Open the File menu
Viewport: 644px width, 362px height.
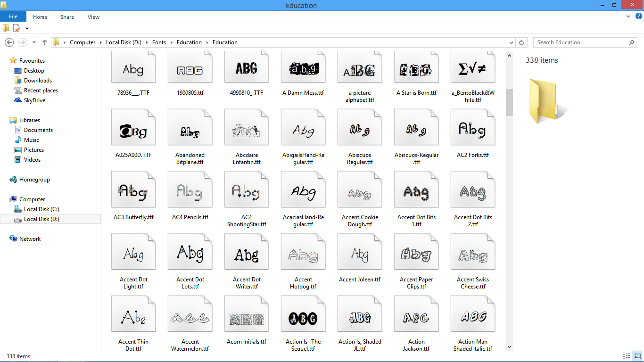click(14, 16)
